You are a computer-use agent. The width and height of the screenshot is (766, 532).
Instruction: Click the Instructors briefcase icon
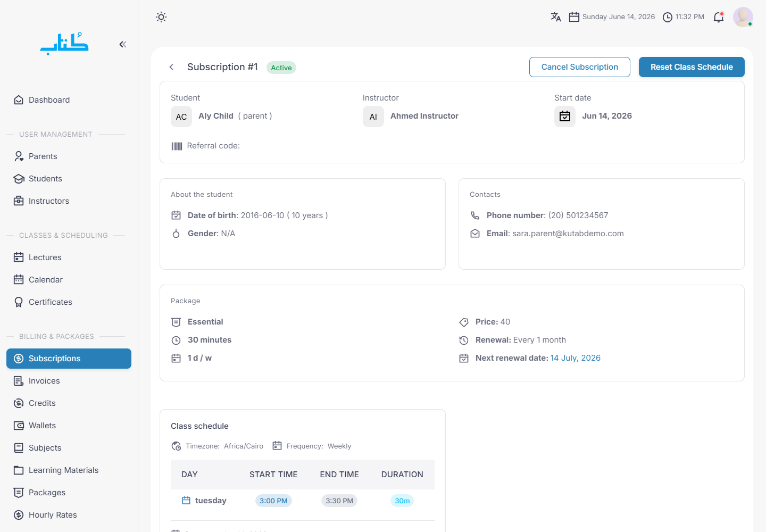coord(19,201)
